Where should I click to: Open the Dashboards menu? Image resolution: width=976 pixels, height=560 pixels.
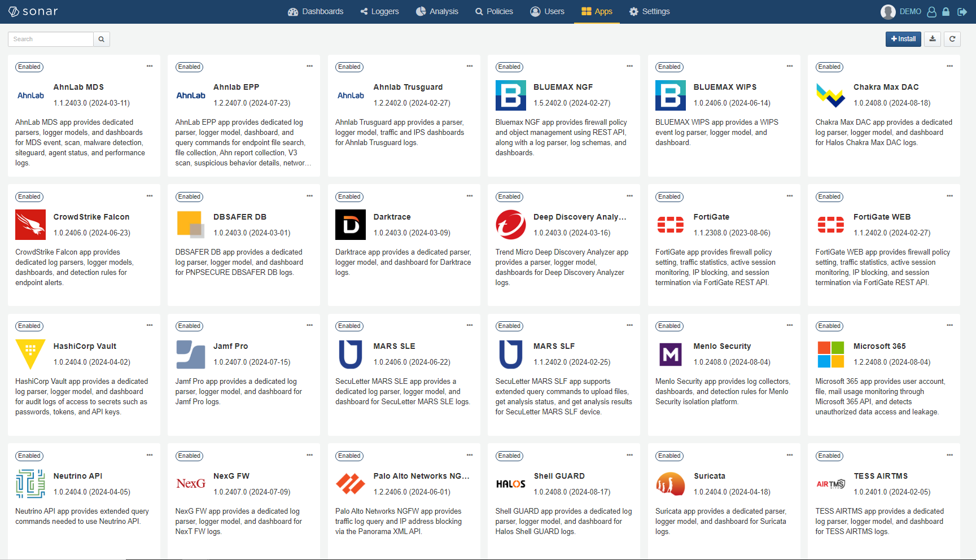[x=316, y=11]
